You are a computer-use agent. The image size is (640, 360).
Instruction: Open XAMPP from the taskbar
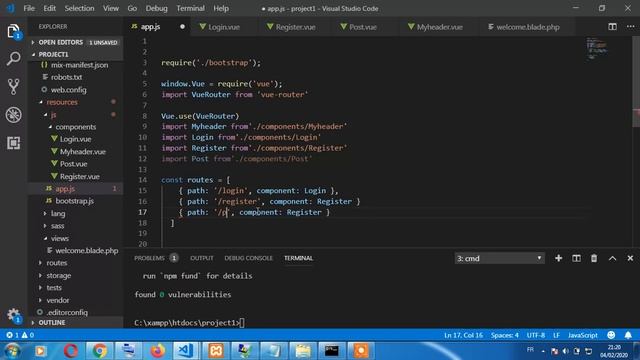point(216,351)
